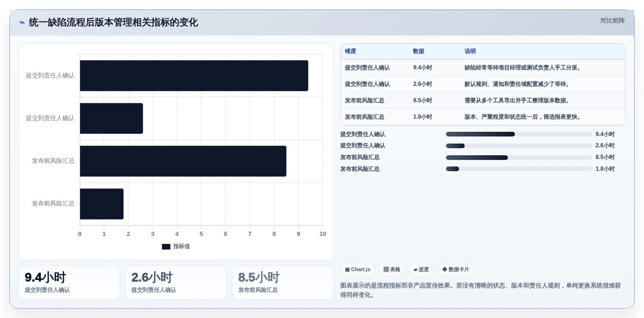Viewport: 644px width, 318px height.
Task: Click the x-axis tick label 10
Action: (x=322, y=234)
